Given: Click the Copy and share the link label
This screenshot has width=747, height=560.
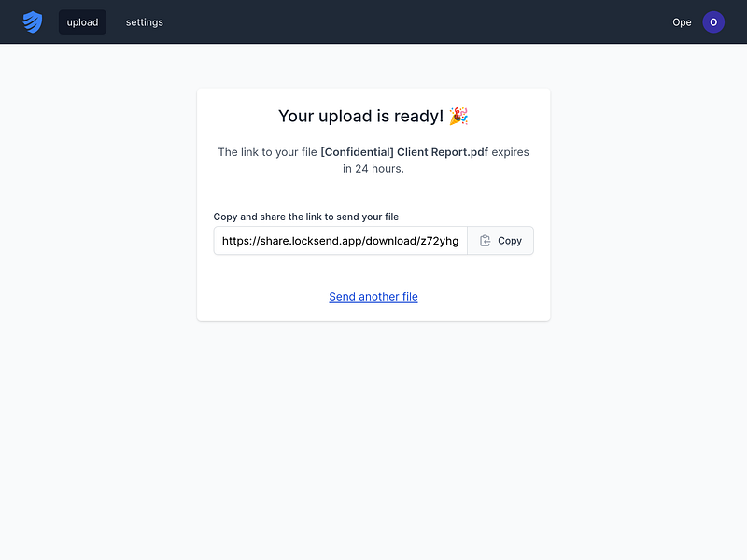Looking at the screenshot, I should point(306,217).
